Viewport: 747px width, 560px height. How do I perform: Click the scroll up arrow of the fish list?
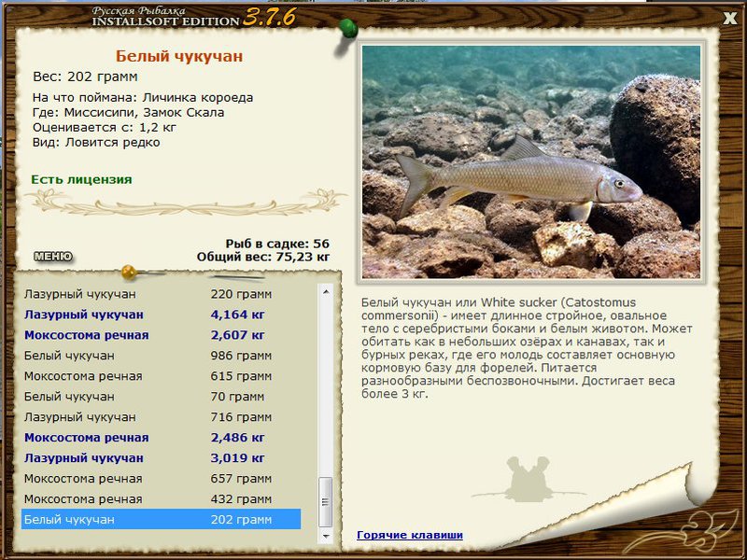click(326, 291)
